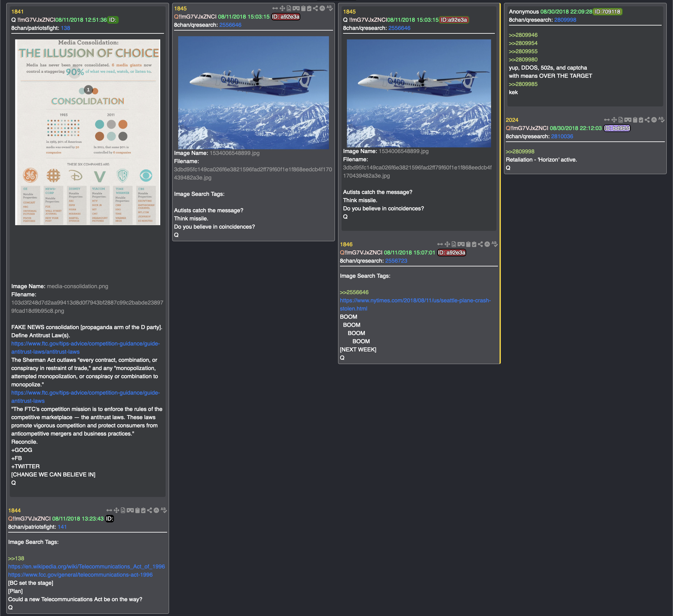673x616 pixels.
Task: Open fcc.gov telecommunications-act-1996 link
Action: point(81,574)
